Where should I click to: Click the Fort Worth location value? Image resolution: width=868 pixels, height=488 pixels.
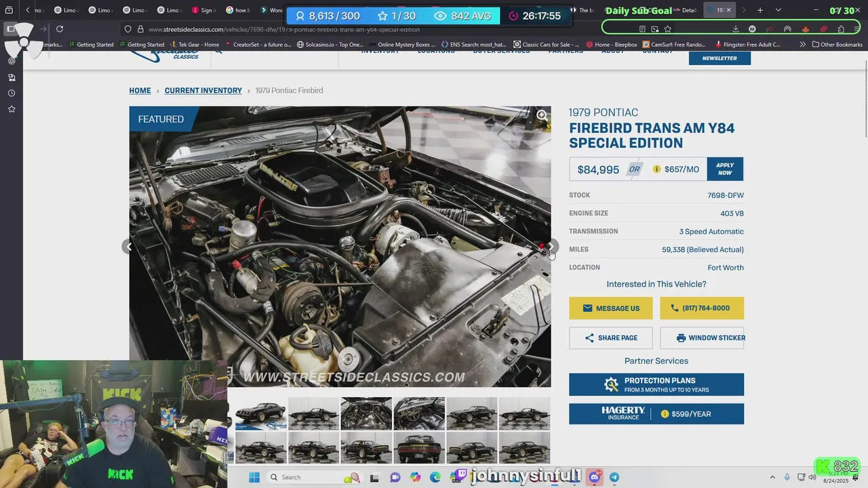tap(726, 268)
